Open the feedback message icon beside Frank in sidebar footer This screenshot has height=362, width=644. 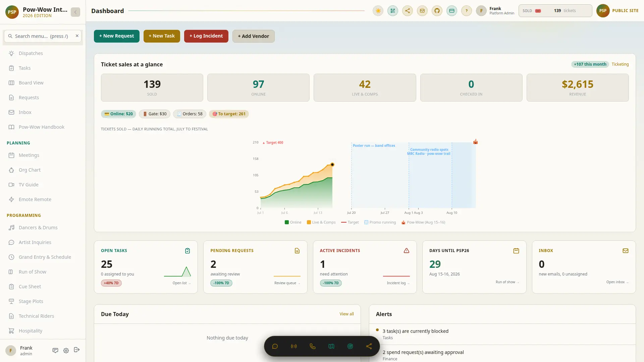coord(55,350)
